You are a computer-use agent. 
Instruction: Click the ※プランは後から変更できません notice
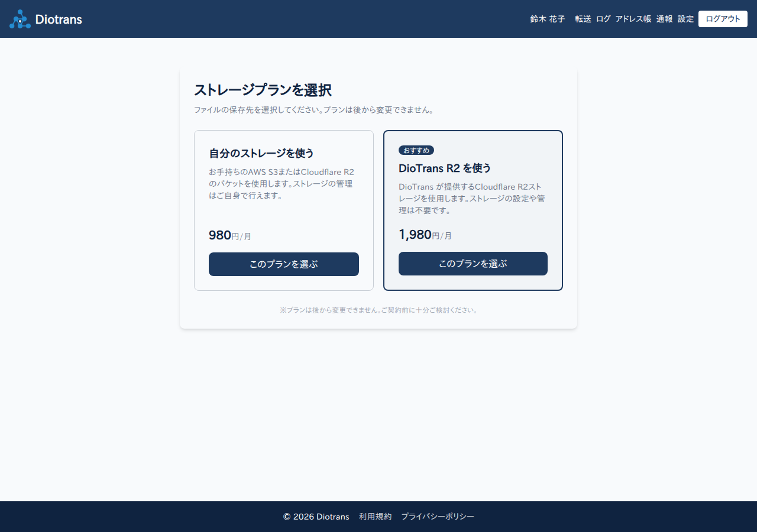tap(378, 310)
